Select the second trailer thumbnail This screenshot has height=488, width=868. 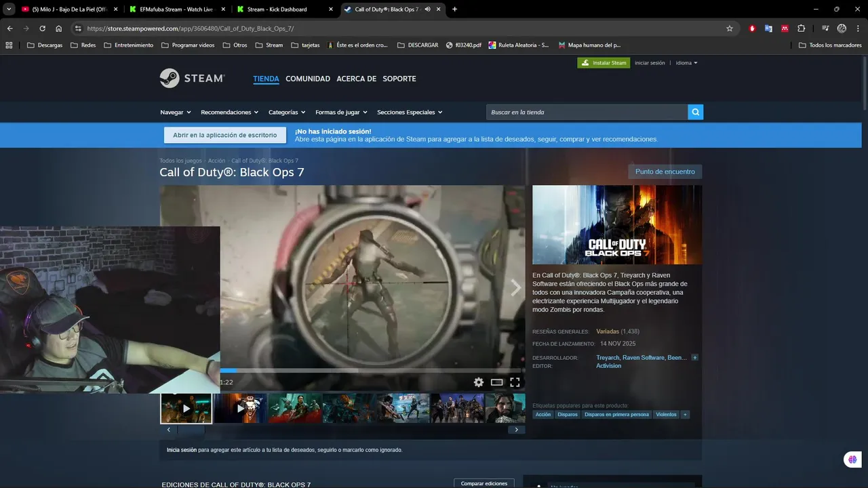[x=240, y=409]
